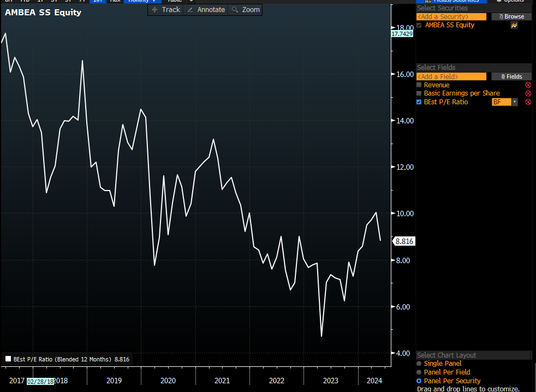Click the Browse securities button

pyautogui.click(x=511, y=17)
